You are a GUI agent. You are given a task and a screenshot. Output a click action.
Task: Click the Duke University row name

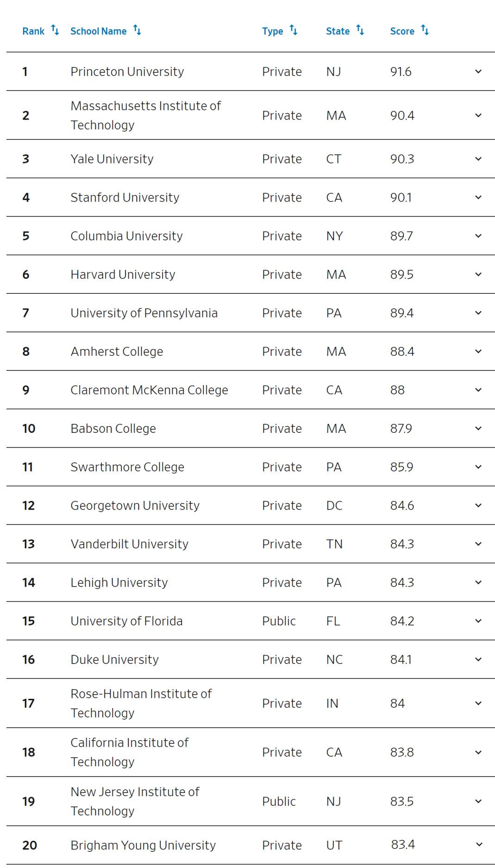[x=114, y=659]
